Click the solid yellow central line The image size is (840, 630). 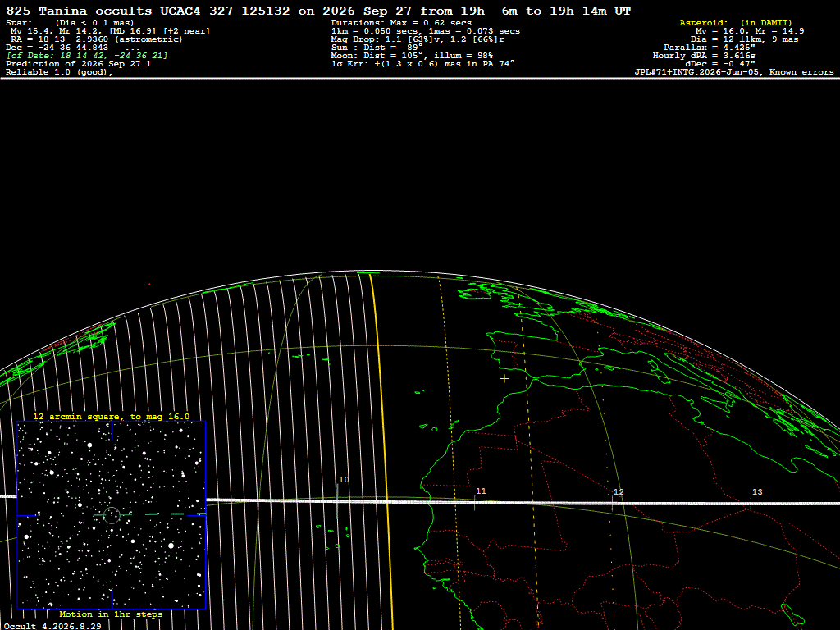pos(381,450)
